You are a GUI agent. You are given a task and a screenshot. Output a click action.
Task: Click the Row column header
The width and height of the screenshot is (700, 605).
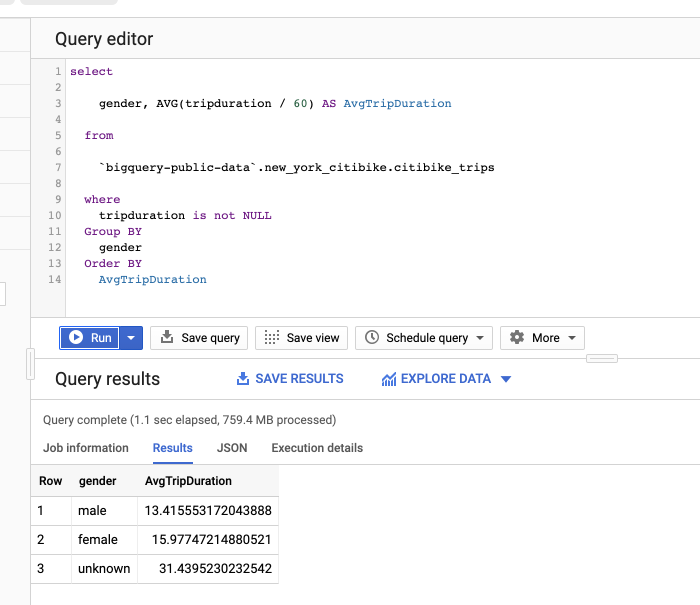(50, 481)
